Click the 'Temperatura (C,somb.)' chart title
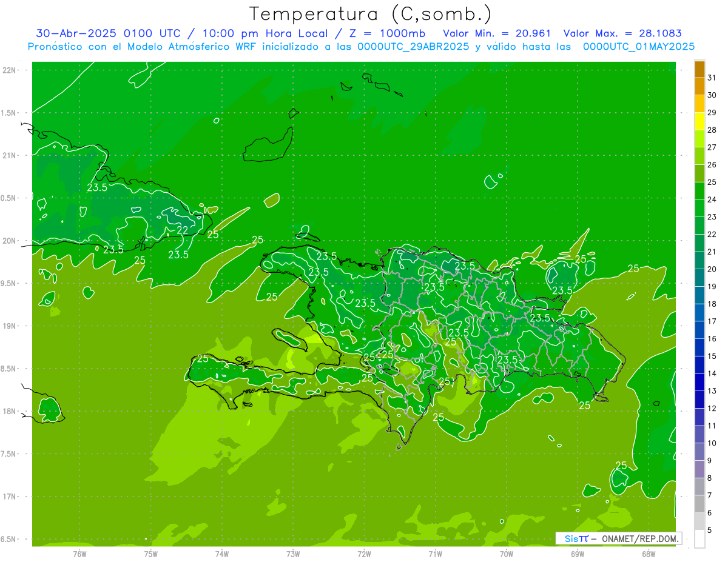This screenshot has width=728, height=562. click(x=371, y=14)
